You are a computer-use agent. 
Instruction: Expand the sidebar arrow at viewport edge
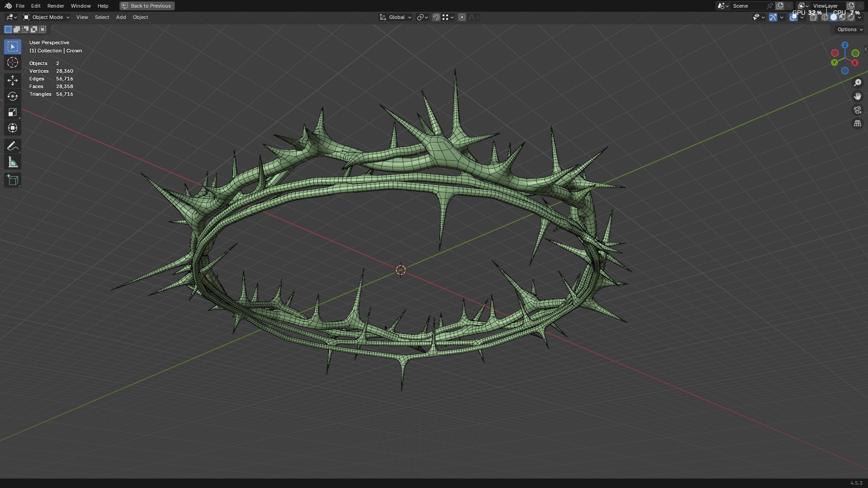pyautogui.click(x=865, y=50)
